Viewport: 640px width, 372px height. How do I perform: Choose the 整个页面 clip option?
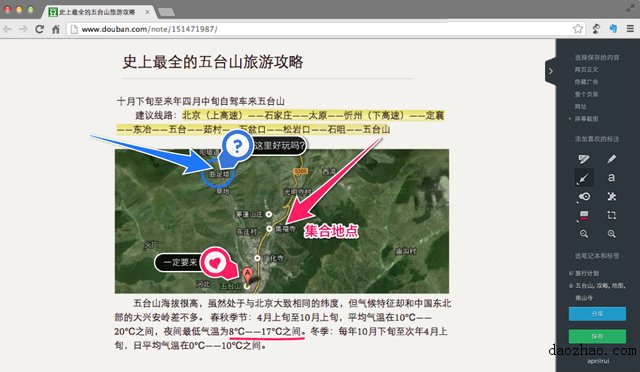(587, 94)
